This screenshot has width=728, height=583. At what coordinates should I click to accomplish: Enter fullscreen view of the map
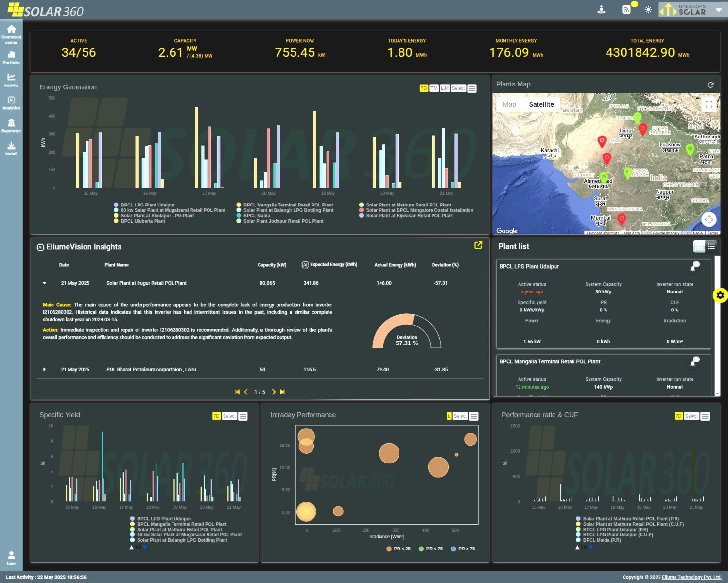(709, 104)
